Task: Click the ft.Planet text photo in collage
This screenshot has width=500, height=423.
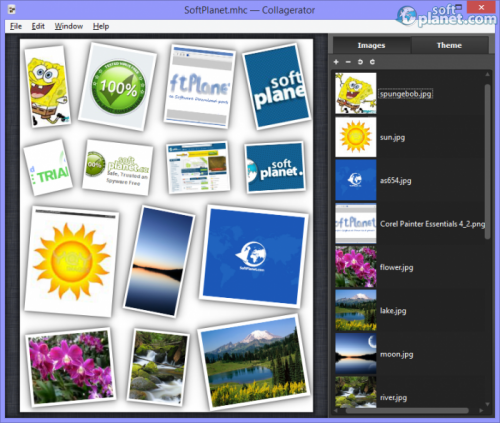Action: (x=199, y=87)
